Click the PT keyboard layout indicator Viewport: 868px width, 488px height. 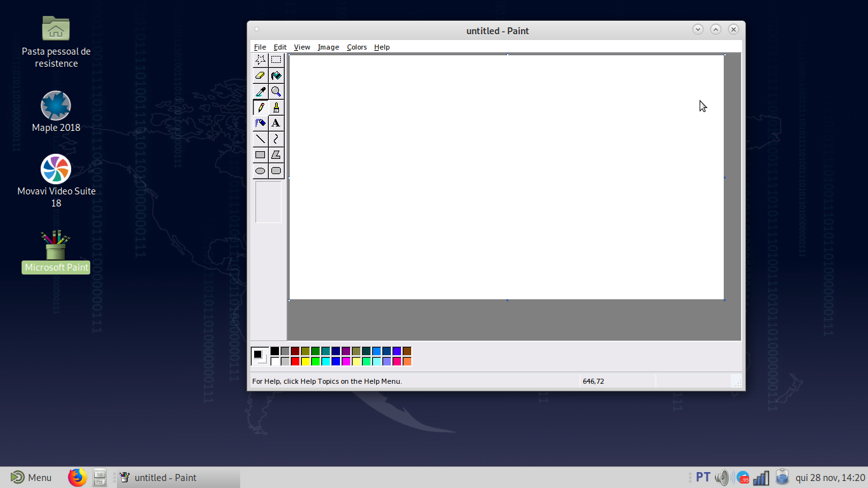[703, 477]
